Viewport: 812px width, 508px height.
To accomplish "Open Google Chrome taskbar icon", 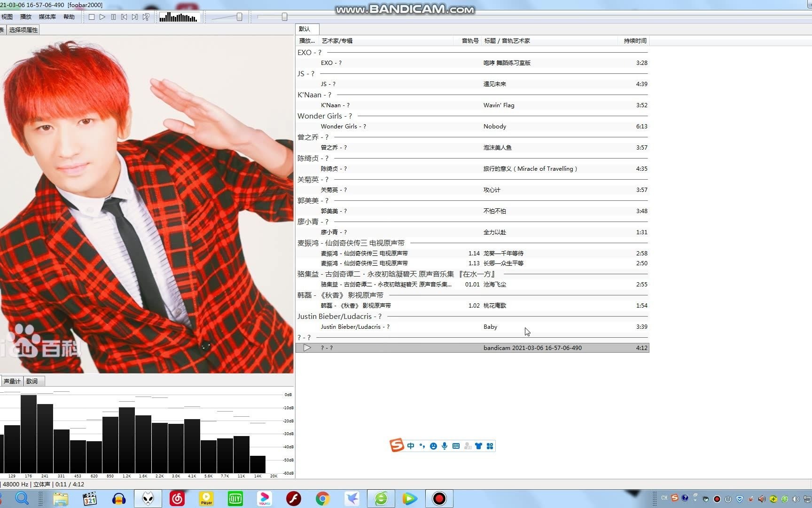I will point(323,499).
